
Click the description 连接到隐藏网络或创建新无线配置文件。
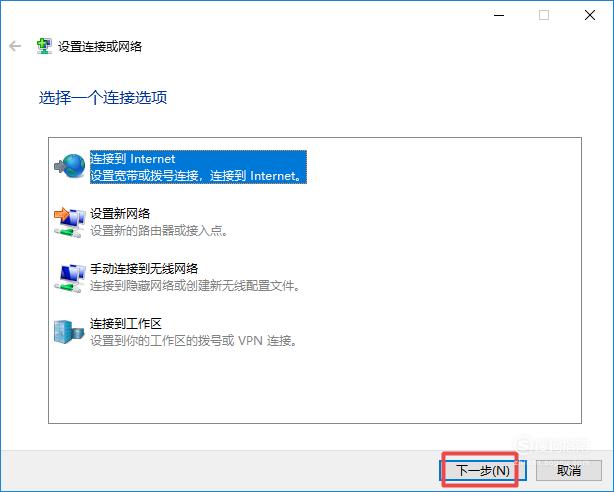click(196, 286)
